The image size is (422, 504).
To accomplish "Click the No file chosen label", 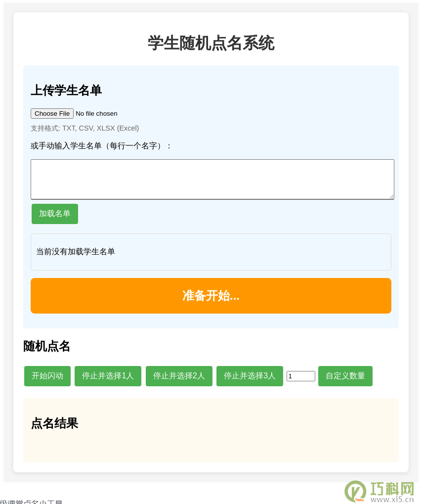I will pyautogui.click(x=96, y=113).
